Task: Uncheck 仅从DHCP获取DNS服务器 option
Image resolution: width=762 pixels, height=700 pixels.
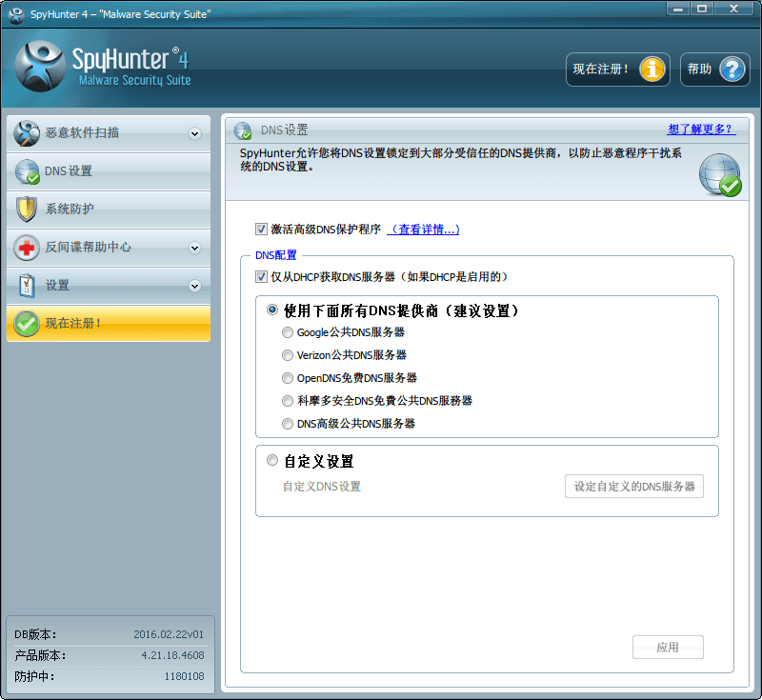Action: coord(261,277)
